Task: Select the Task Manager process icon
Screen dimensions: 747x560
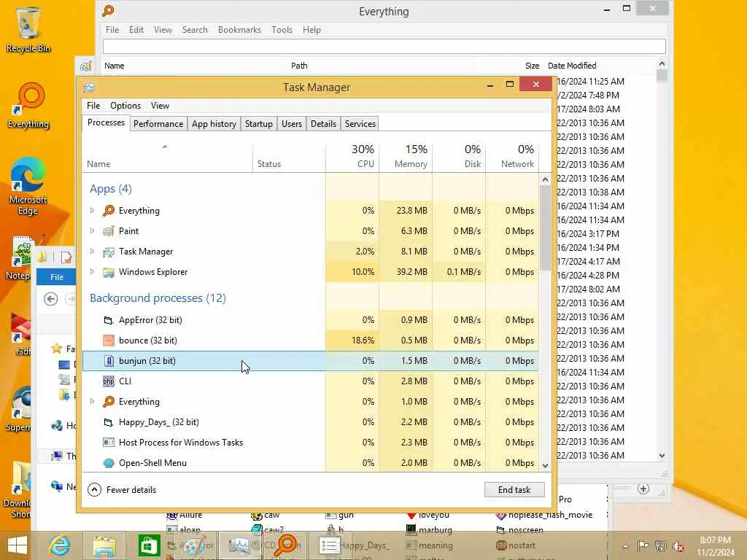Action: (x=109, y=252)
